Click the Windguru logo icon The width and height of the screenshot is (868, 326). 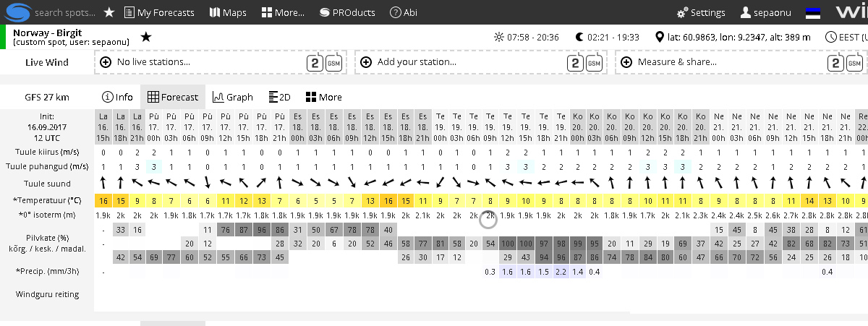tap(16, 12)
